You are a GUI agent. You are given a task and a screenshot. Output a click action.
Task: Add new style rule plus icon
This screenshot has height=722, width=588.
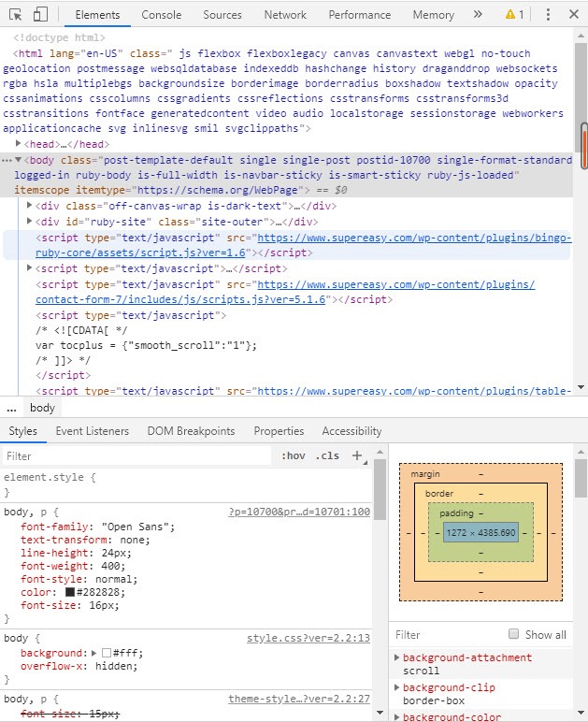(x=357, y=455)
